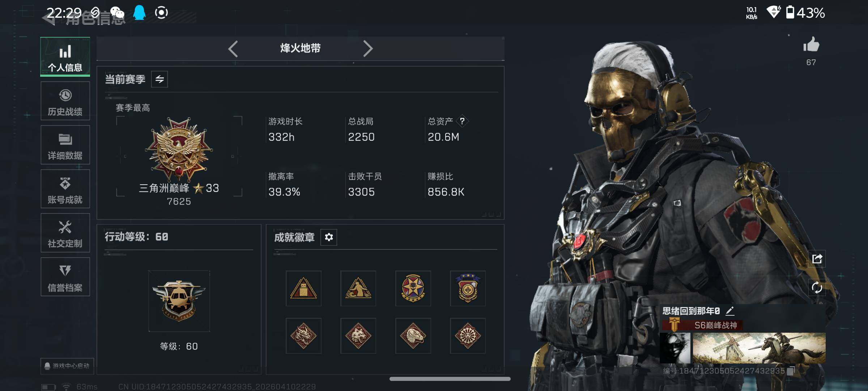Open the 历史战绩 tab
The height and width of the screenshot is (391, 868).
(x=65, y=101)
